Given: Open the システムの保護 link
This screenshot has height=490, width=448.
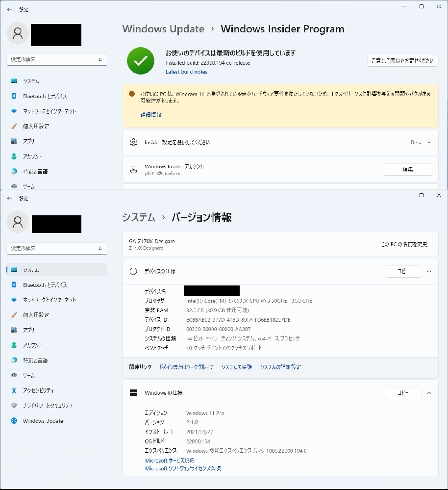Looking at the screenshot, I should (x=237, y=367).
